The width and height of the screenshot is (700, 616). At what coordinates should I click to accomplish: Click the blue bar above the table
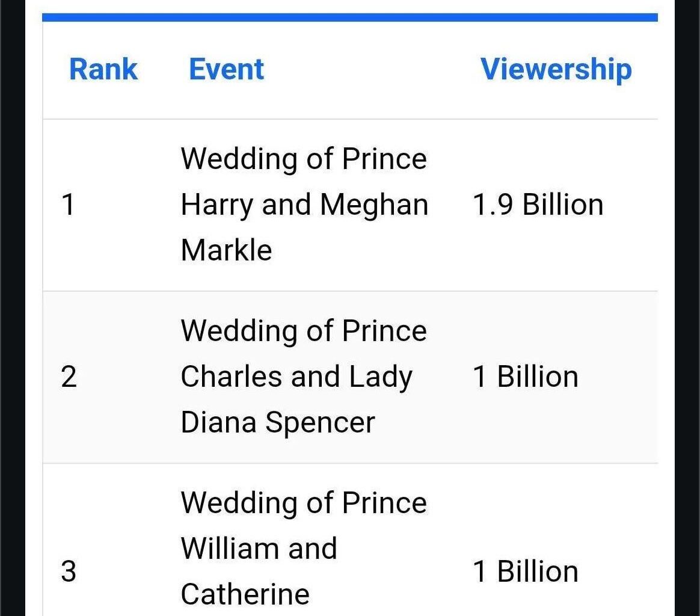coord(349,17)
